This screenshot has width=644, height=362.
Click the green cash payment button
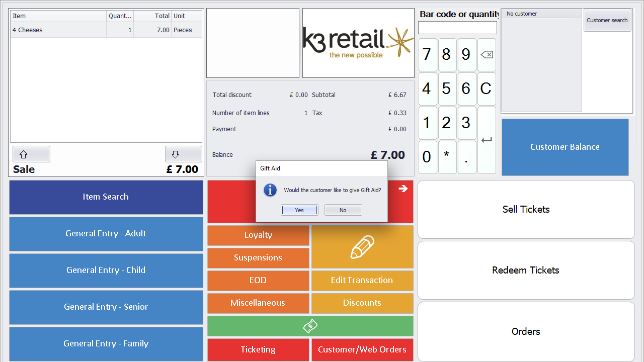pos(310,326)
